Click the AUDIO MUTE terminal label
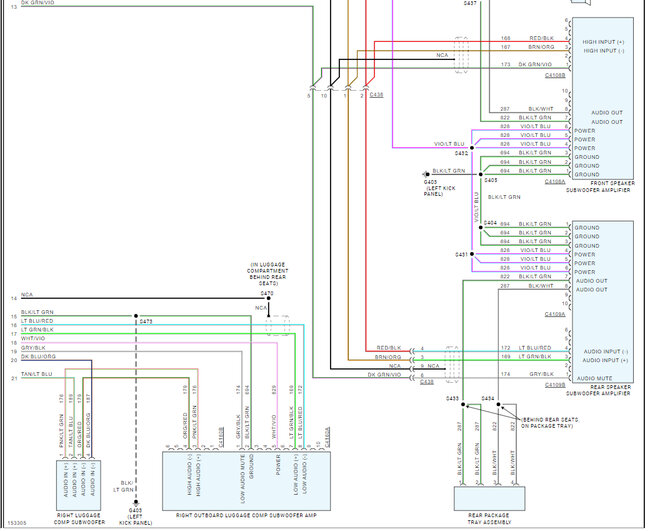The image size is (650, 531). pos(594,378)
